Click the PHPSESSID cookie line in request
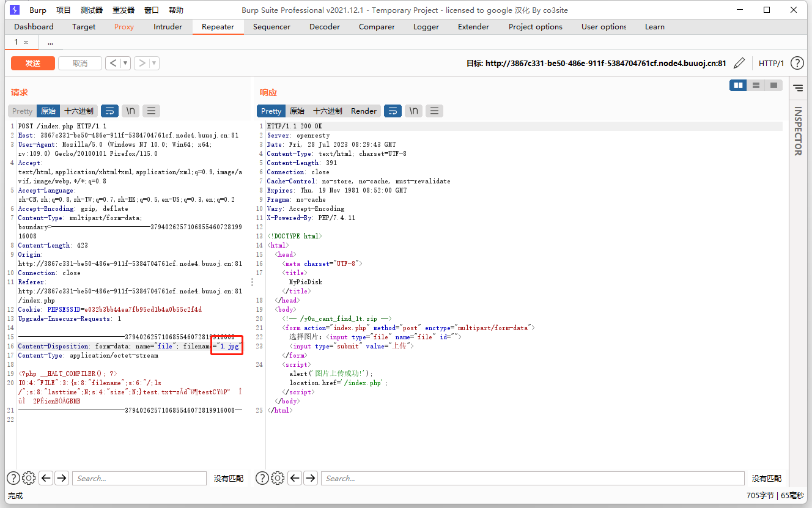 (110, 309)
